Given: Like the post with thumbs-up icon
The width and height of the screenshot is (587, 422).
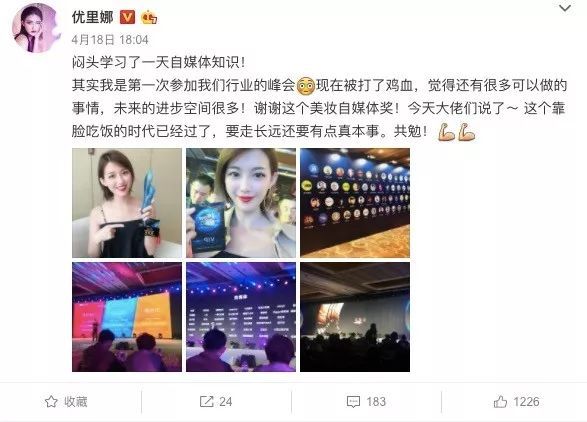Looking at the screenshot, I should [x=500, y=402].
